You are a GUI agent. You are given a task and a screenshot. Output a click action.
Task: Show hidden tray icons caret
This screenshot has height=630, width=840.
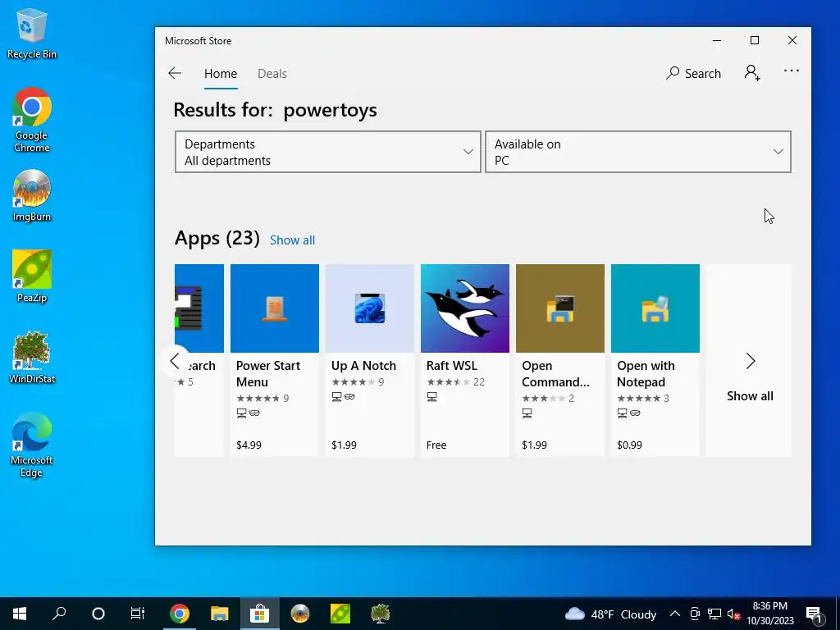coord(675,614)
